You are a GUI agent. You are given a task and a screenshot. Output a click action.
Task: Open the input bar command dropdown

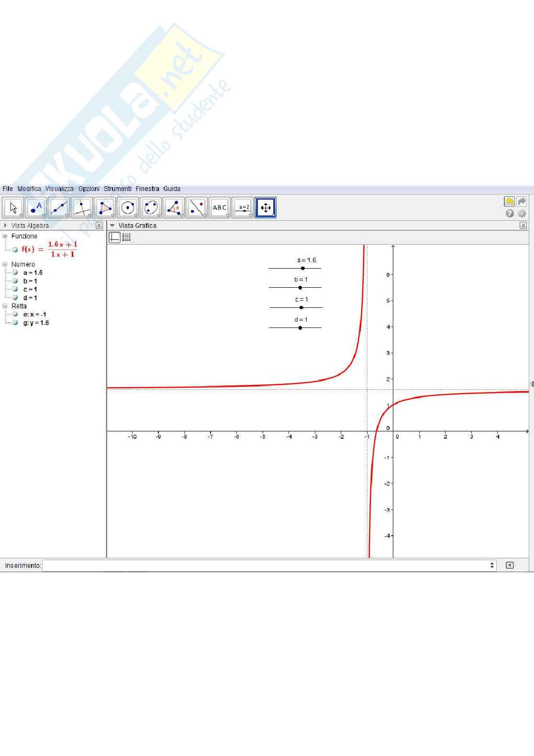click(x=492, y=565)
